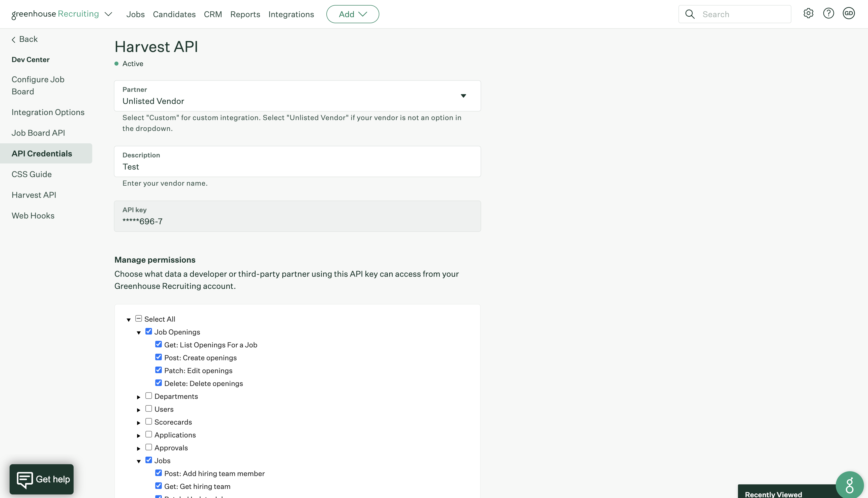This screenshot has width=868, height=498.
Task: Collapse the Jobs permissions tree arrow
Action: click(x=139, y=461)
